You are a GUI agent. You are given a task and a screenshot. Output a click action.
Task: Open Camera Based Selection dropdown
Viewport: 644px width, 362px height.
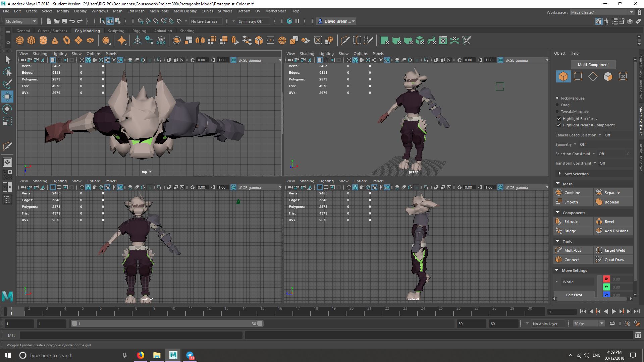[600, 135]
